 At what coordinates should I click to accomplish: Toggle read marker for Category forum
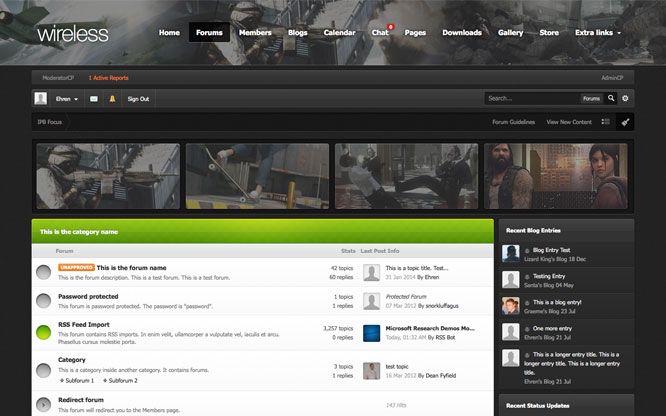44,370
